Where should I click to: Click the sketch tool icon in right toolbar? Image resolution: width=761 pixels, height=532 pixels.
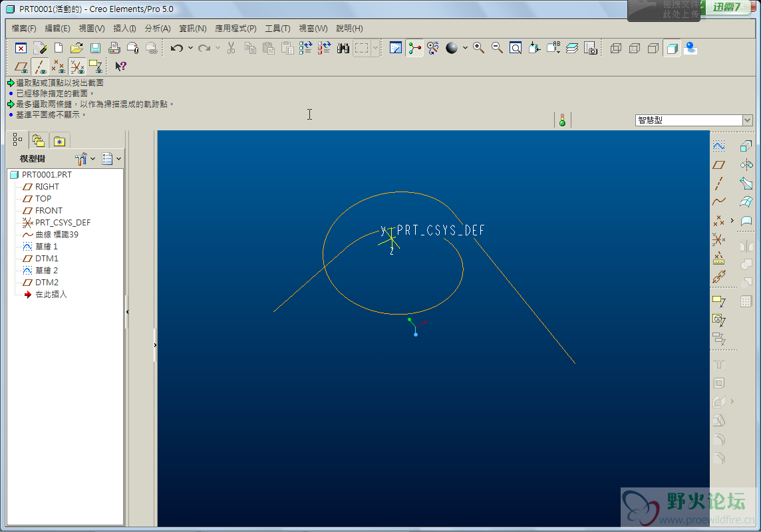coord(719,146)
